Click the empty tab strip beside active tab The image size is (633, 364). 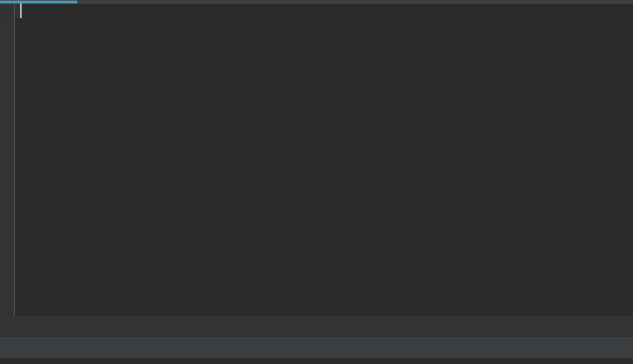355,2
